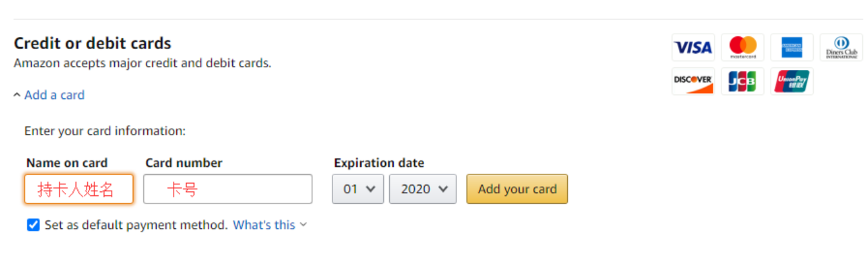Click the 'Set as default payment method' label

(136, 225)
